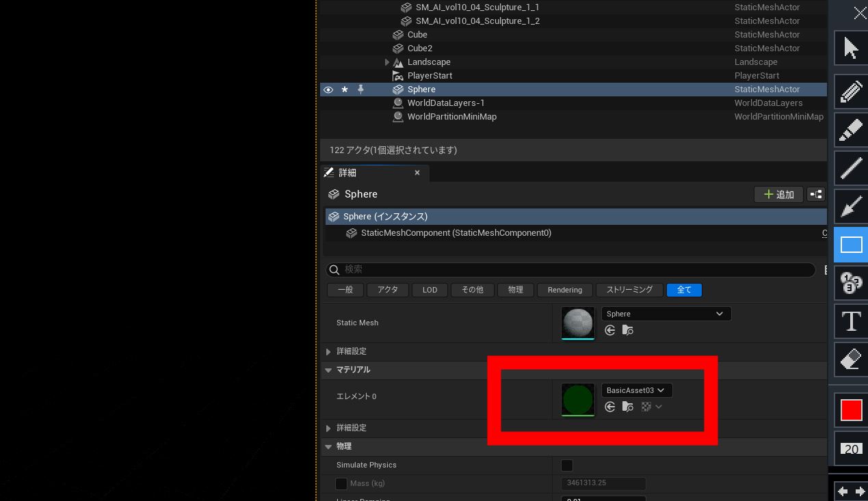
Task: Click the 追加 add component button
Action: click(778, 195)
